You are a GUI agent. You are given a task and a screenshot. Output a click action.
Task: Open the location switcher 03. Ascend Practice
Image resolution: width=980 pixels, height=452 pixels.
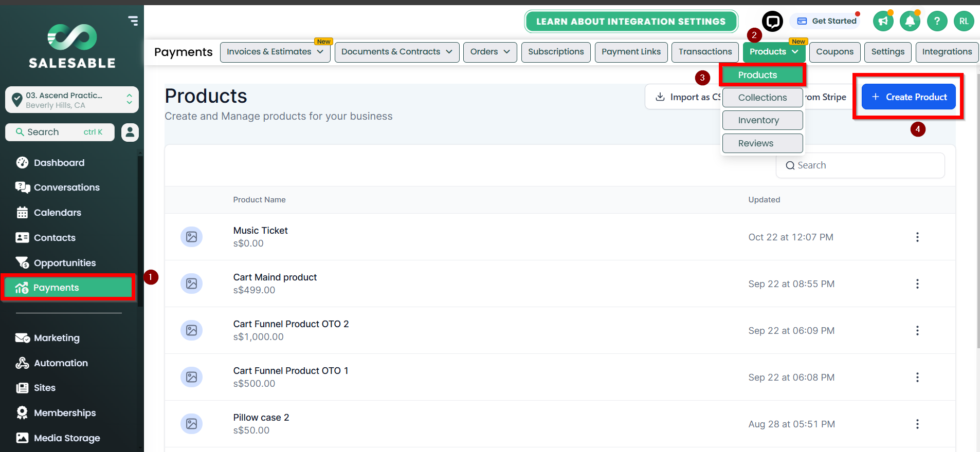[x=72, y=100]
